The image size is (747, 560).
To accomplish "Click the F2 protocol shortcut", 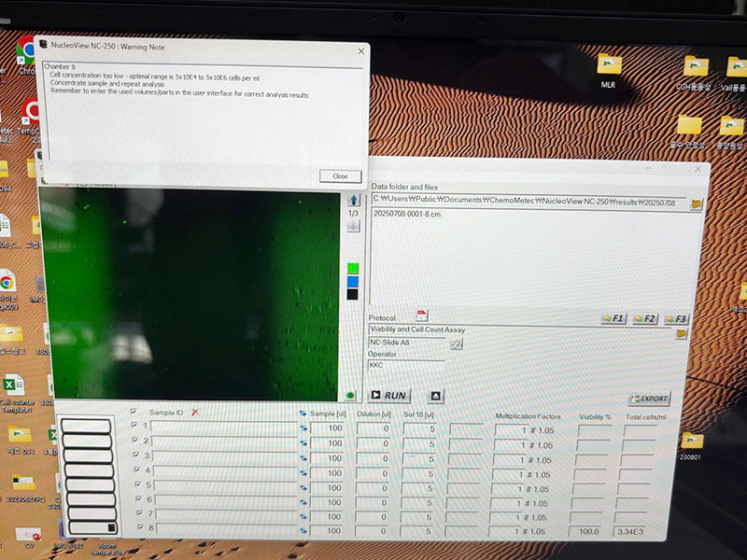I will tap(644, 319).
